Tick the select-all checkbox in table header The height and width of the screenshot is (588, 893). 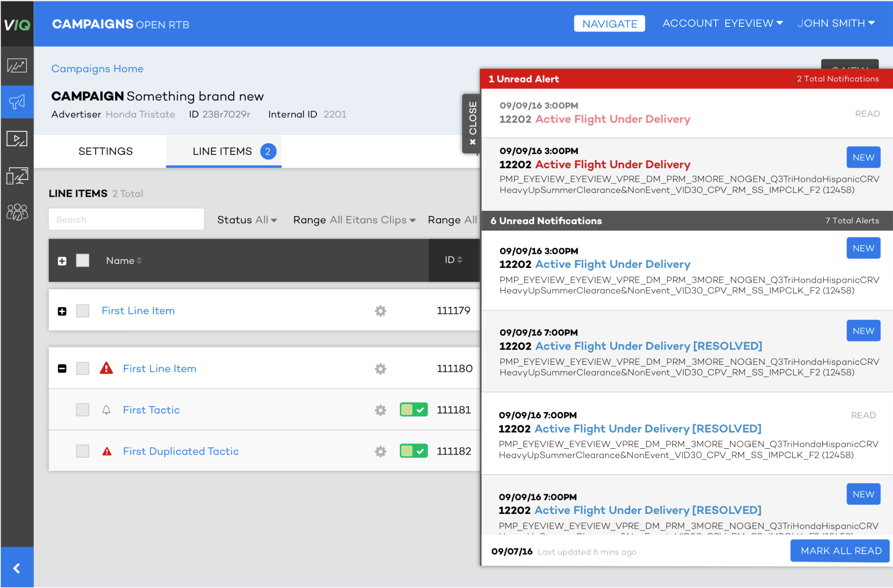(x=83, y=260)
